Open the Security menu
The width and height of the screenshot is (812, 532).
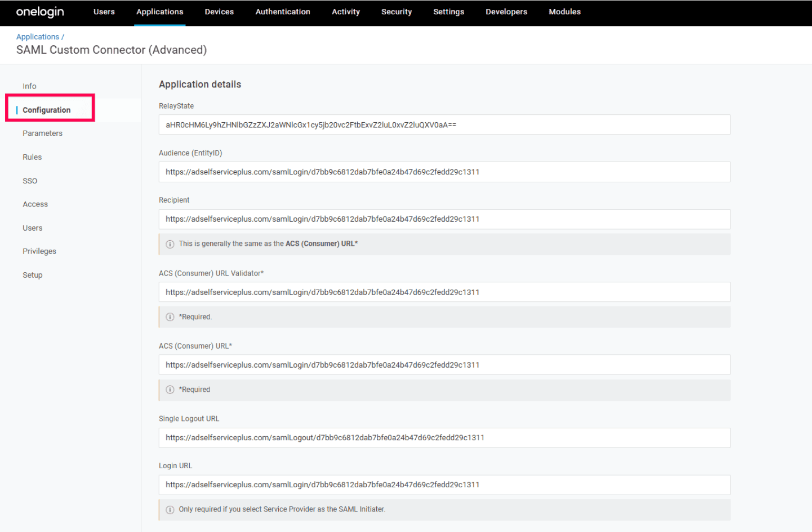click(x=397, y=12)
